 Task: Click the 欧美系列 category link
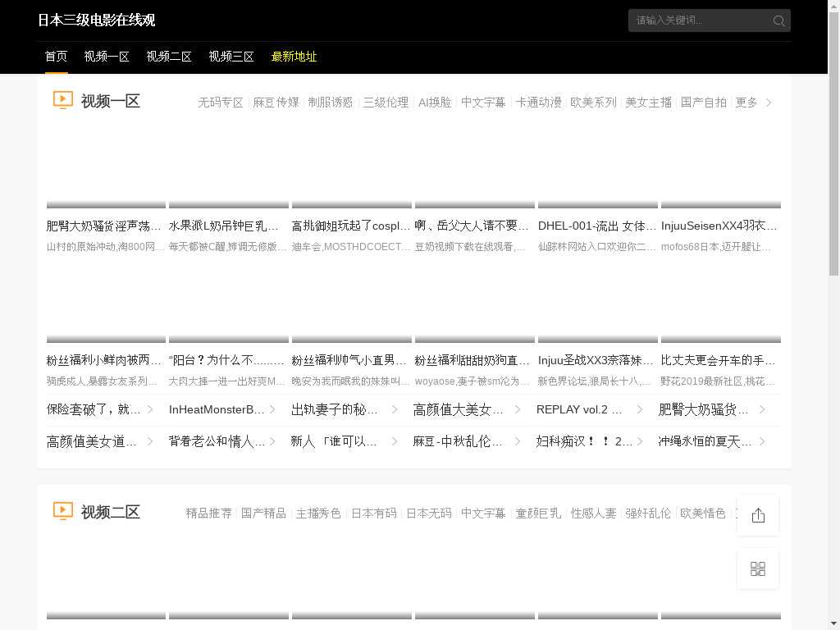pos(593,103)
